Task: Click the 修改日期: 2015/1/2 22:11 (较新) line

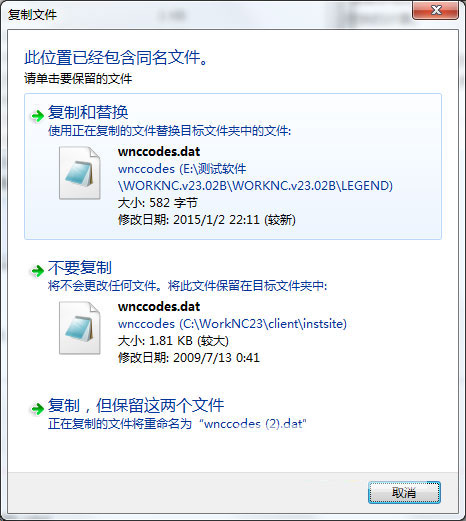Action: (x=207, y=220)
